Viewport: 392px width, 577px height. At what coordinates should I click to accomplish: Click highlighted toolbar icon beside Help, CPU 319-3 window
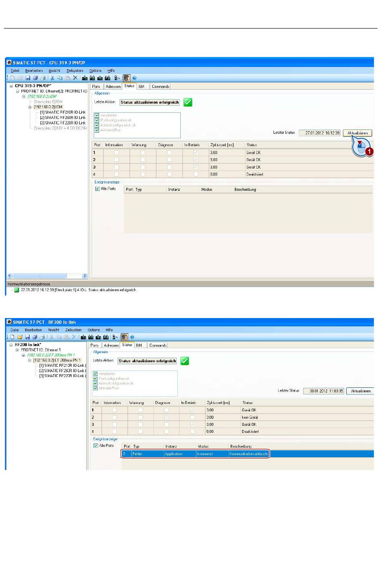coord(127,78)
